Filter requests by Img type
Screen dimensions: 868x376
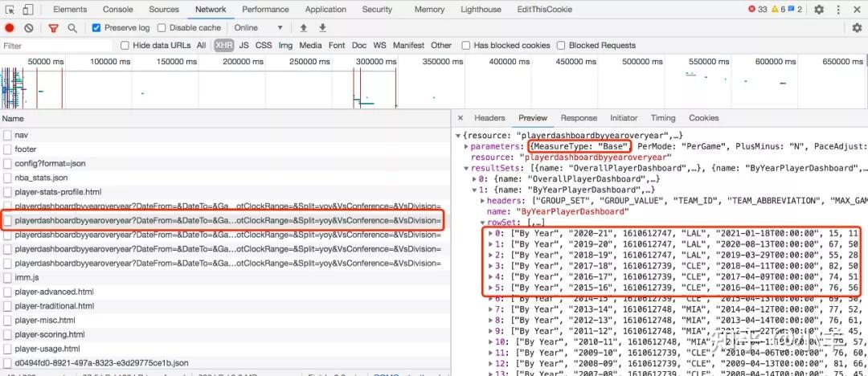(x=285, y=46)
